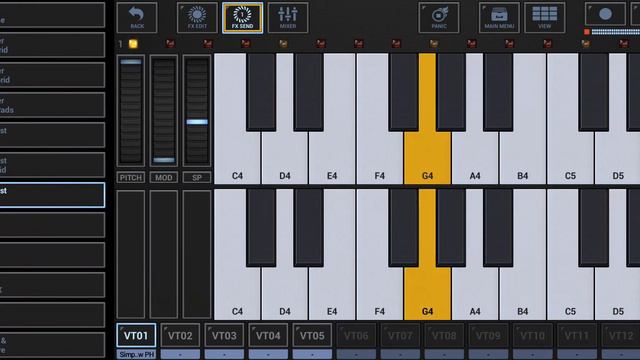Select voice track VT01
Image resolution: width=640 pixels, height=360 pixels.
click(136, 336)
